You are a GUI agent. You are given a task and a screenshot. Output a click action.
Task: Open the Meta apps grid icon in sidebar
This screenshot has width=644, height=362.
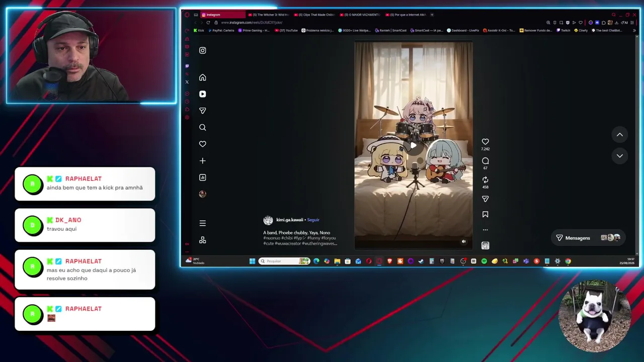pyautogui.click(x=202, y=240)
